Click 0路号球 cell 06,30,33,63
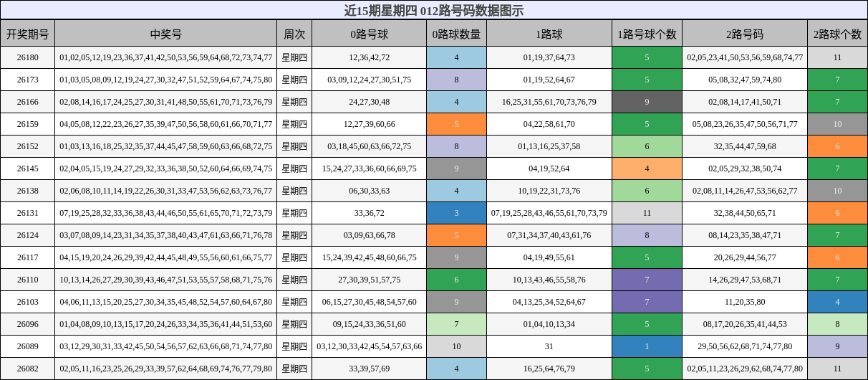The width and height of the screenshot is (868, 380). pos(370,191)
